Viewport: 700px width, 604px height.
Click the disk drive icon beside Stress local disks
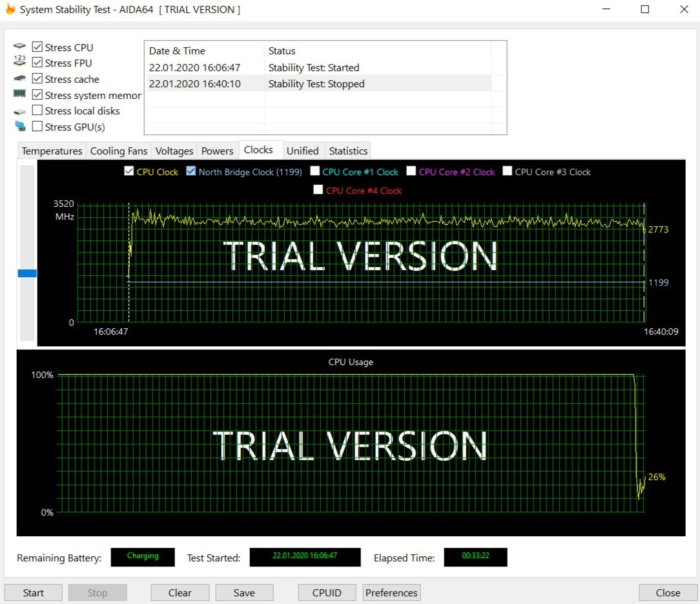click(x=20, y=111)
